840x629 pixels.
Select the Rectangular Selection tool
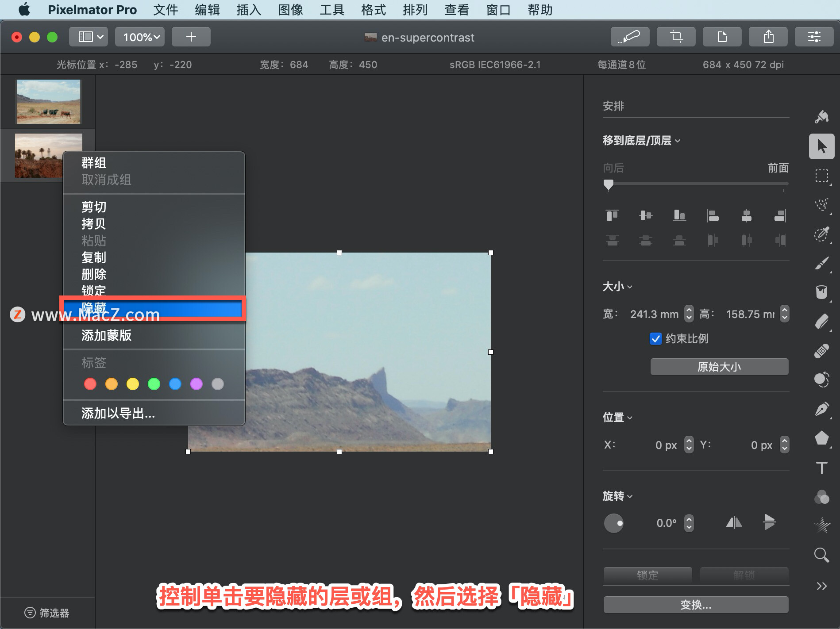tap(821, 176)
